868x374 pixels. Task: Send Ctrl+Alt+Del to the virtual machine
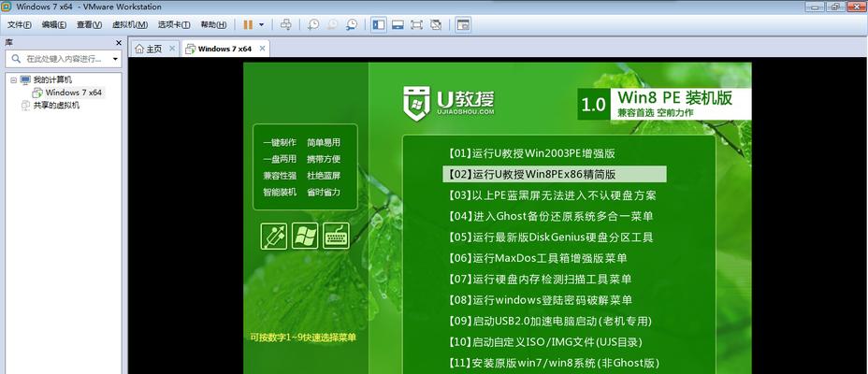pos(285,25)
